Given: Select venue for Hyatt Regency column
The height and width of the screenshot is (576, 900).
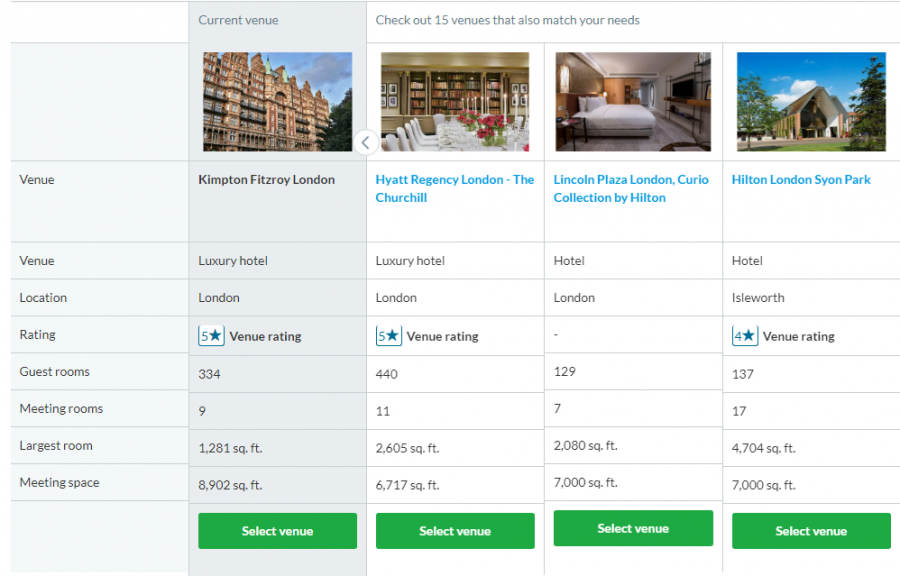Looking at the screenshot, I should [x=455, y=531].
